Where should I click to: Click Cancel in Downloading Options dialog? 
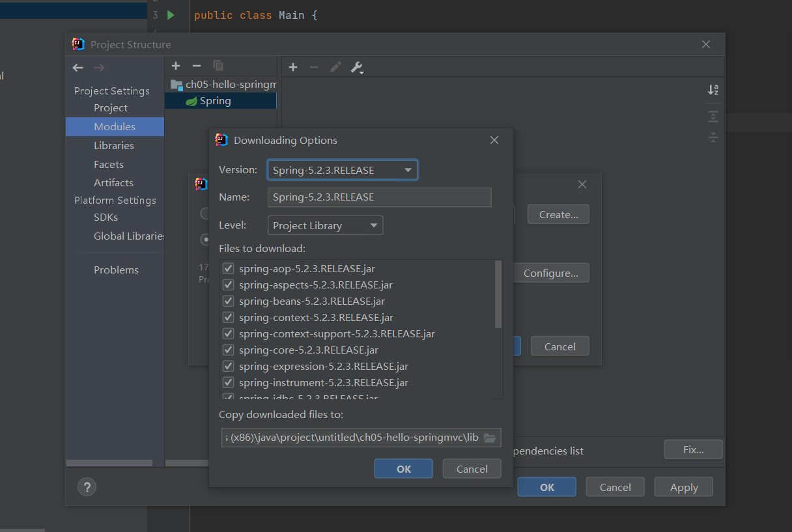[472, 469]
